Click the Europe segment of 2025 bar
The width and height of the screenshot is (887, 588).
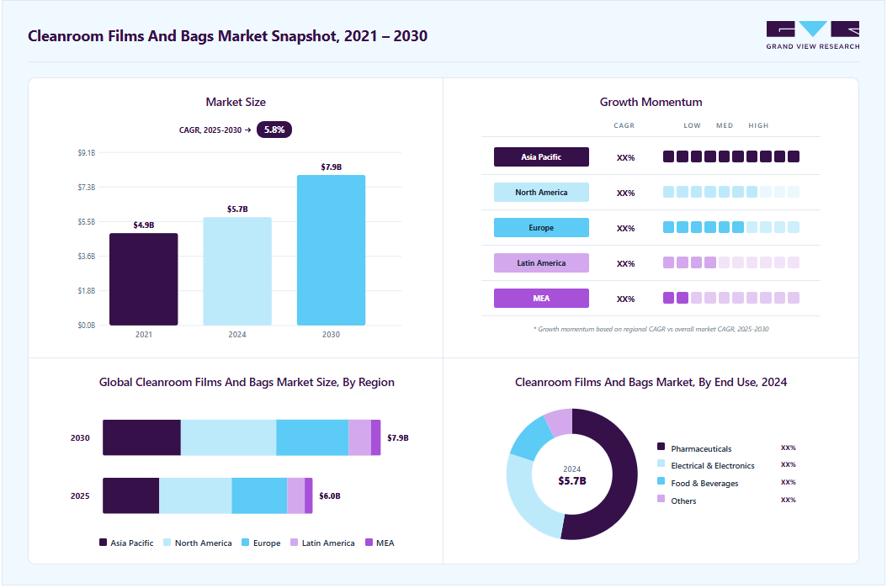point(260,495)
